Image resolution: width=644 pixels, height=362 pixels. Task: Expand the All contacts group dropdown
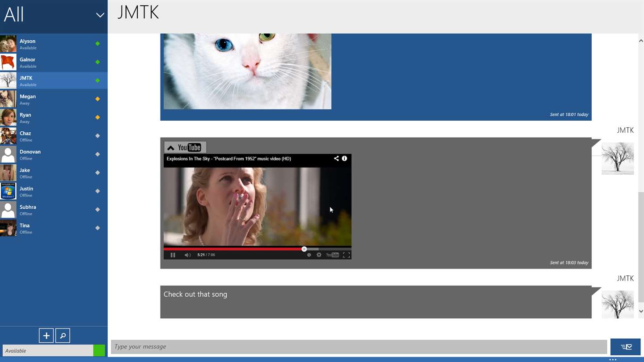pyautogui.click(x=100, y=15)
